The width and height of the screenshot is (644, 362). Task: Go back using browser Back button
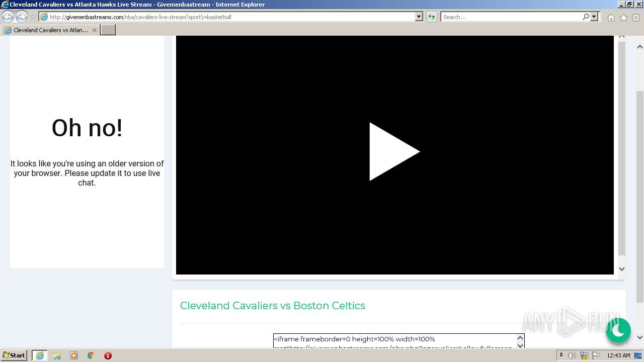point(8,17)
